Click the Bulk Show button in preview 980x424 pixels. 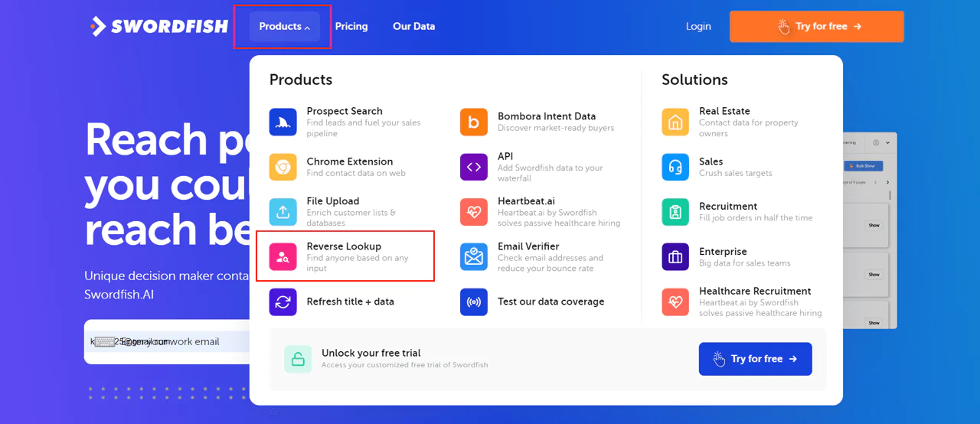pos(864,166)
